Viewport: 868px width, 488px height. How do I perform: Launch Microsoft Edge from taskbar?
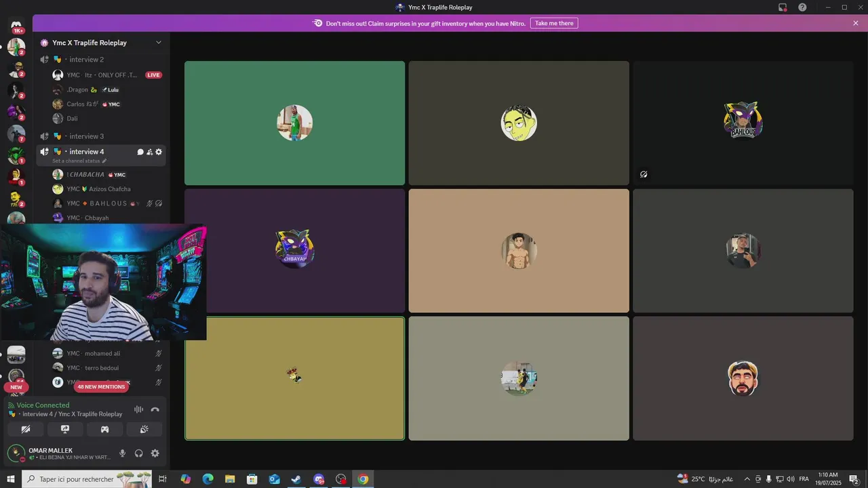click(x=208, y=479)
